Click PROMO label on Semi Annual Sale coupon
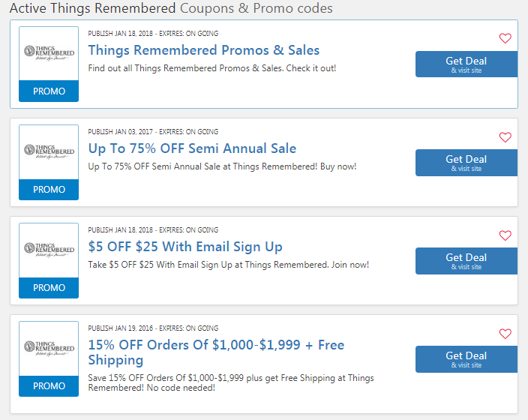Image resolution: width=528 pixels, height=420 pixels. click(x=49, y=189)
